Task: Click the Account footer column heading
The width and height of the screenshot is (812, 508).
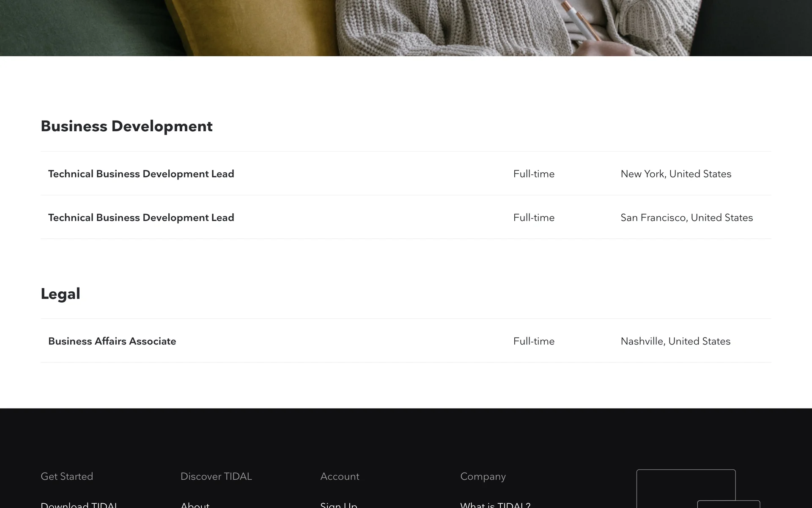Action: [340, 476]
